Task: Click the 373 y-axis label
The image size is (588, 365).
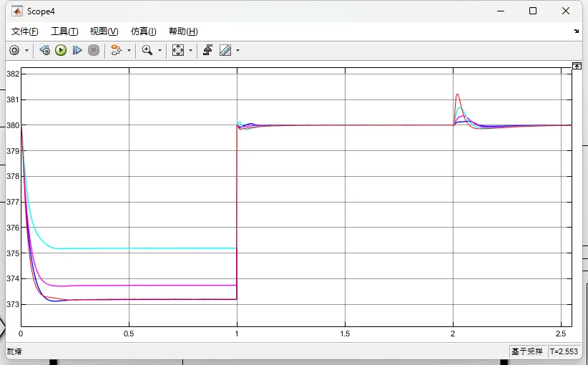Action: 13,304
